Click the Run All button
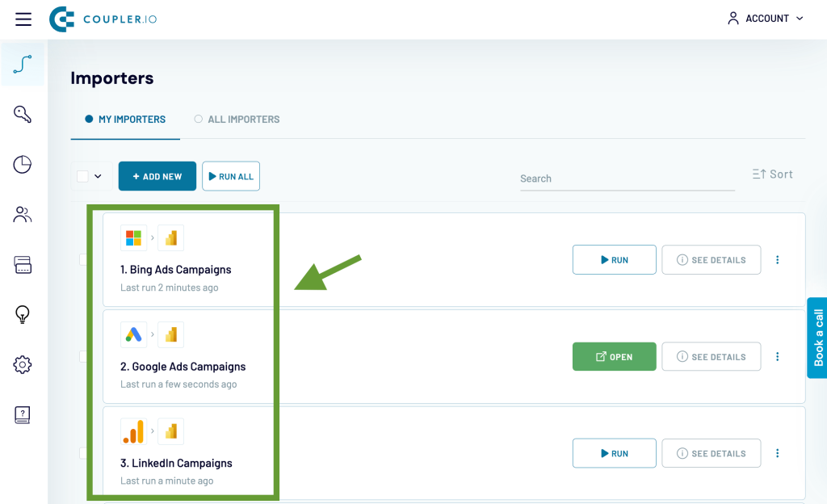 (x=231, y=176)
